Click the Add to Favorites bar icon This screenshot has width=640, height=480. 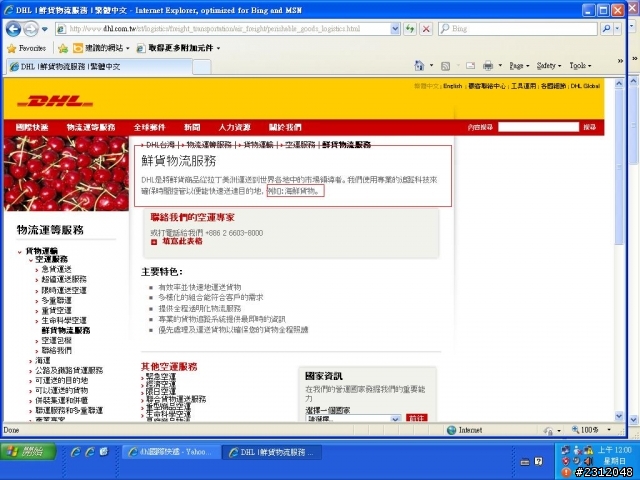coord(63,48)
